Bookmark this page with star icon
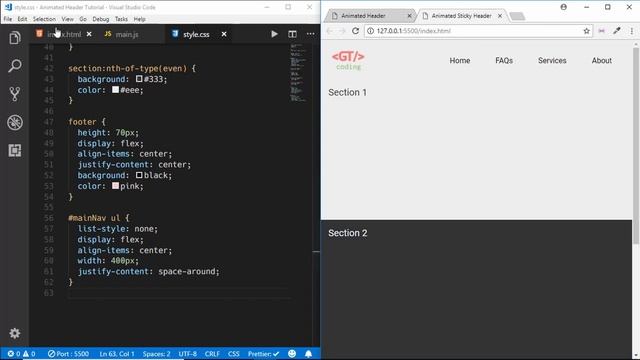The width and height of the screenshot is (640, 360). click(x=587, y=31)
